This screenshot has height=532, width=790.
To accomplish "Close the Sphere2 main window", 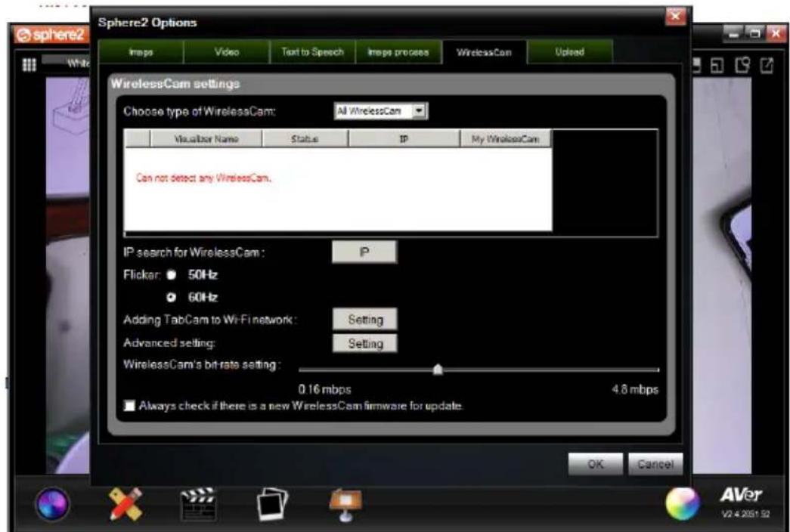I will click(x=776, y=34).
